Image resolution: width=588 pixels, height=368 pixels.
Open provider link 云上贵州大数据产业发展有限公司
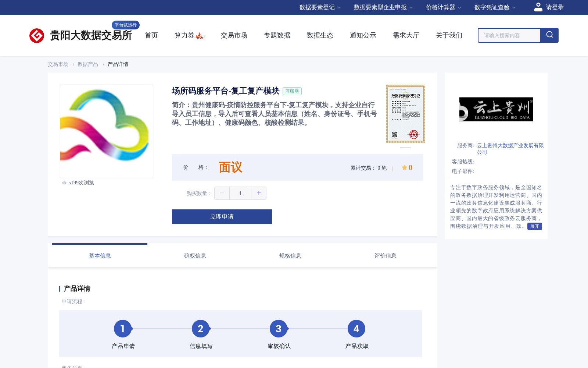(510, 149)
